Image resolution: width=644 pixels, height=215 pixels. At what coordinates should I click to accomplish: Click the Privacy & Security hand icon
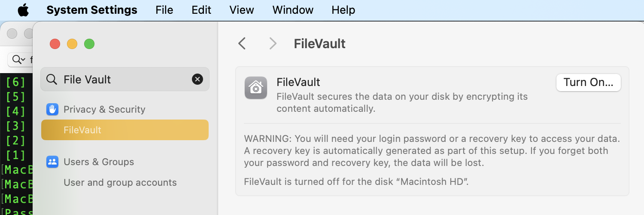tap(52, 109)
